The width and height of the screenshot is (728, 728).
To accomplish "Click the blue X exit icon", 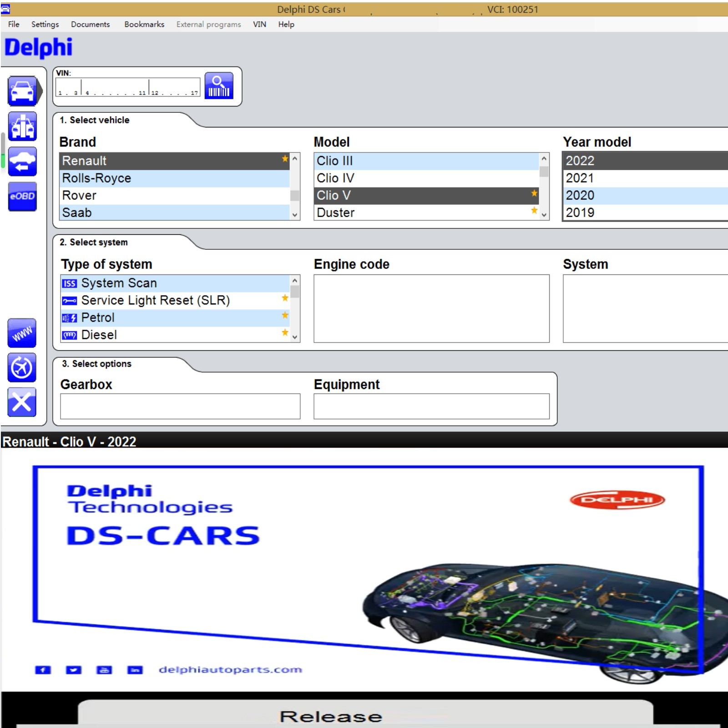I will (22, 402).
